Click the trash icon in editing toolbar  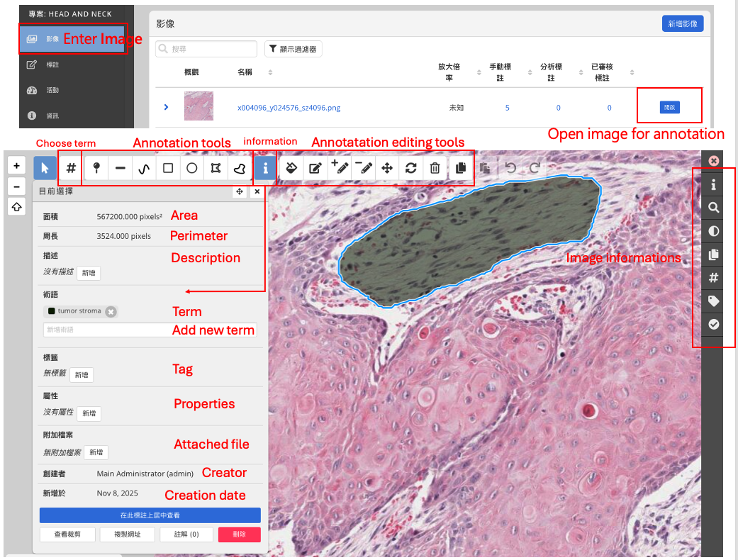435,168
